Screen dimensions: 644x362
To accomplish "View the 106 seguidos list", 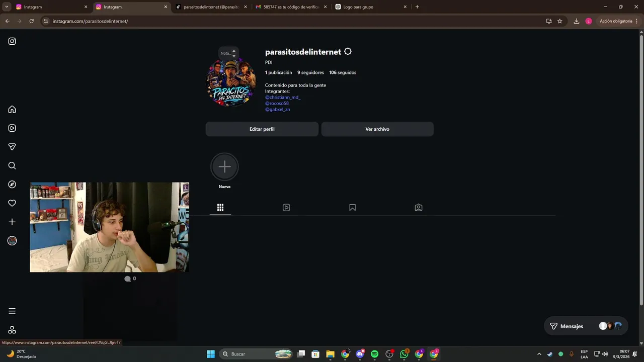I will click(343, 72).
